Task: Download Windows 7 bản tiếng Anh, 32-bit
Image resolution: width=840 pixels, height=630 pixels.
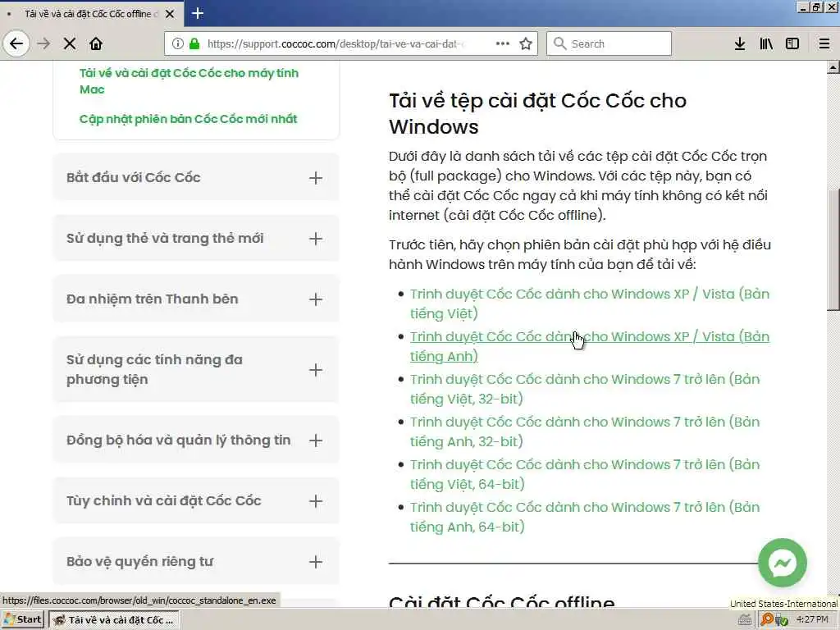Action: tap(584, 431)
